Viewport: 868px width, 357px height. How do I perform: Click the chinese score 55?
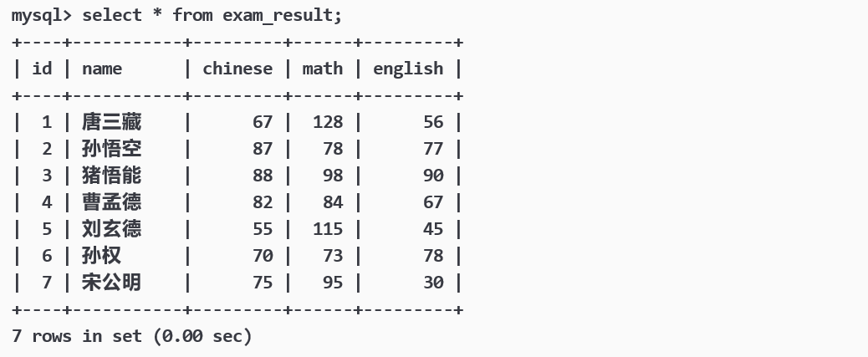click(x=263, y=229)
